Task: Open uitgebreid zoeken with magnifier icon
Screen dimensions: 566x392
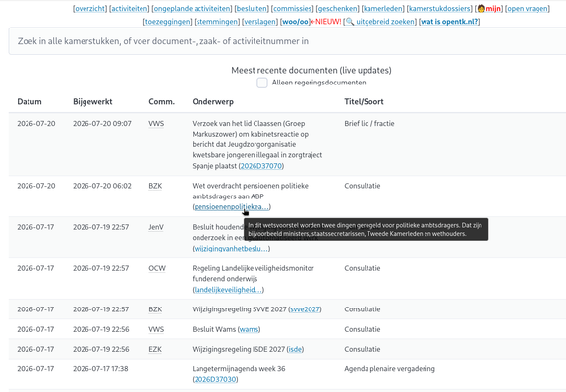Action: coord(379,22)
